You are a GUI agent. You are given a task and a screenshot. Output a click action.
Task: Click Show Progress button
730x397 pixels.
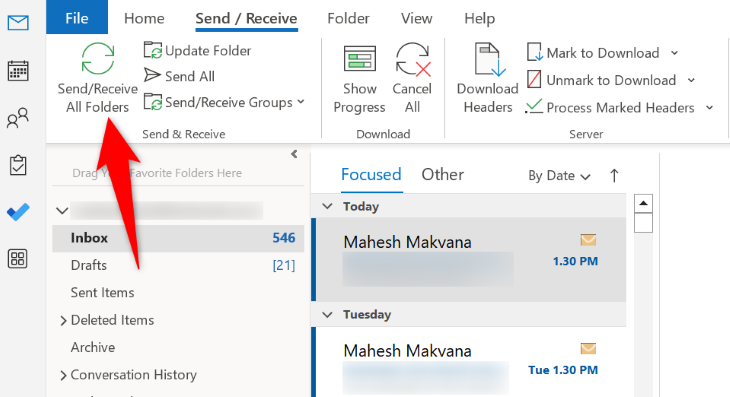pyautogui.click(x=359, y=79)
